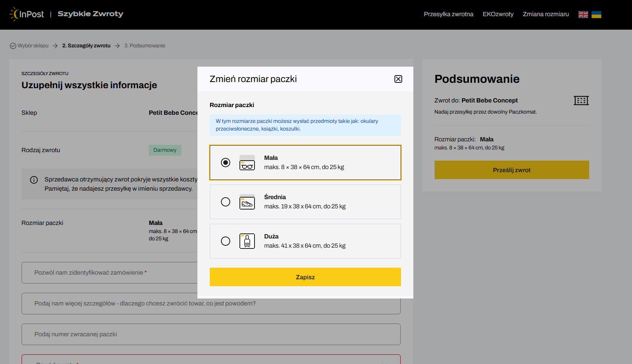This screenshot has height=364, width=632.
Task: Click the suitcase large parcel icon
Action: (x=247, y=241)
